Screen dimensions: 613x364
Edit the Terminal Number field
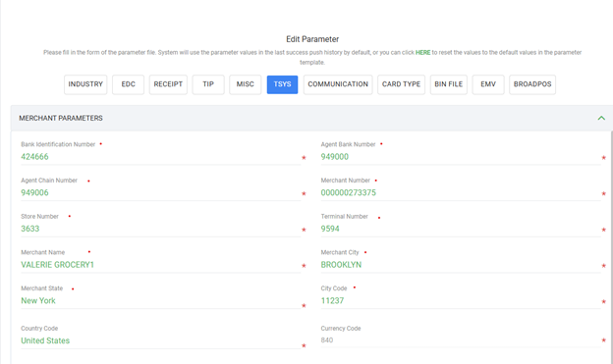click(461, 229)
